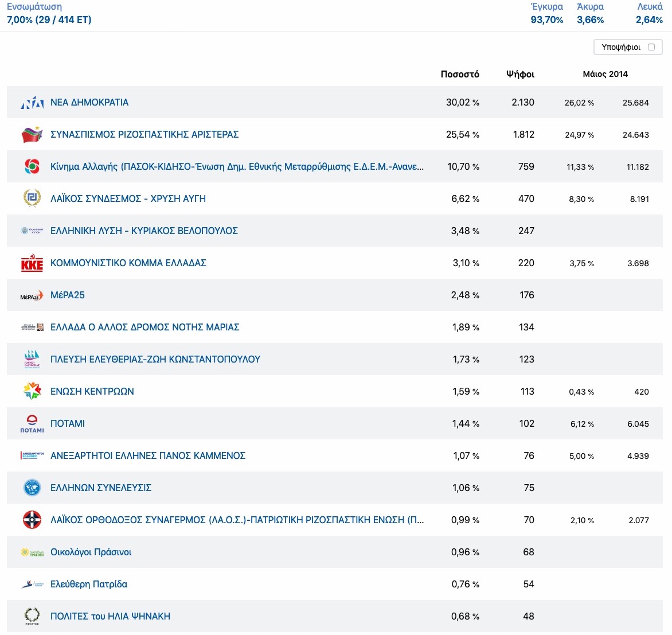Click the 8.191 votes from 2014
The image size is (672, 635).
tap(639, 200)
